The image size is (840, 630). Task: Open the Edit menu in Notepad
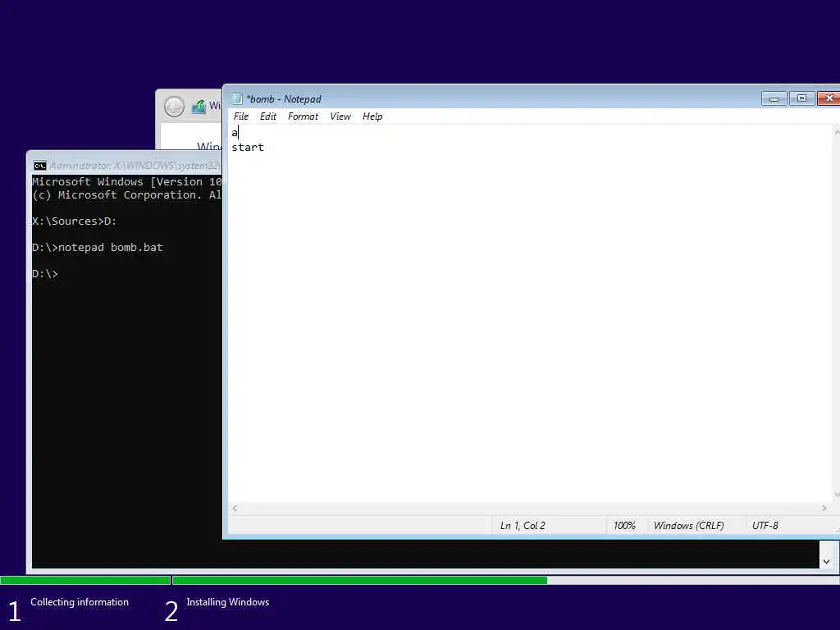[x=268, y=116]
